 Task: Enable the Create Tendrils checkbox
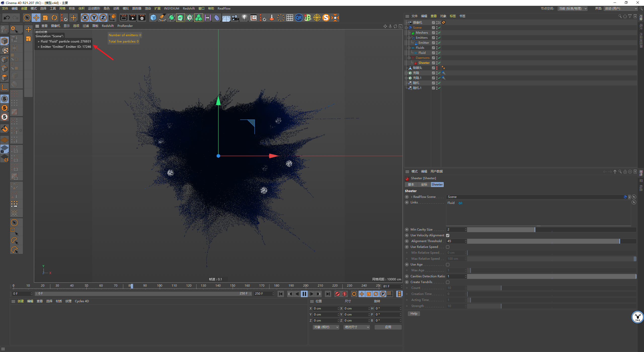[448, 282]
